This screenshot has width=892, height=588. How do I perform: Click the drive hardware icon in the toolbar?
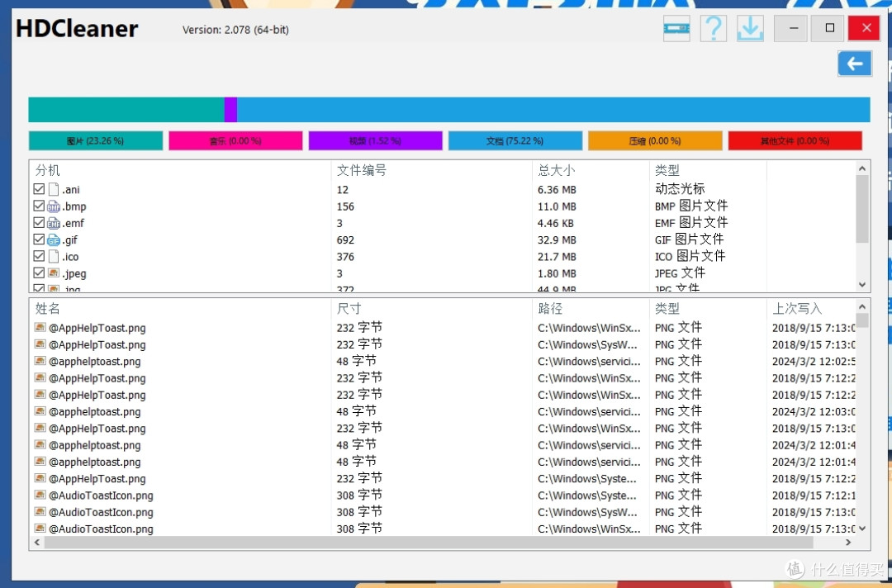click(x=676, y=28)
